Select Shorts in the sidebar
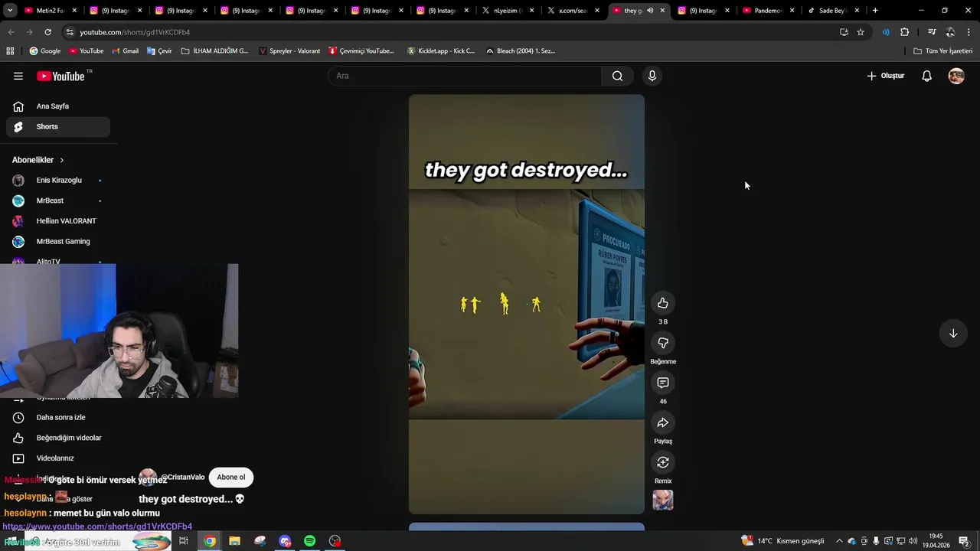 (58, 126)
